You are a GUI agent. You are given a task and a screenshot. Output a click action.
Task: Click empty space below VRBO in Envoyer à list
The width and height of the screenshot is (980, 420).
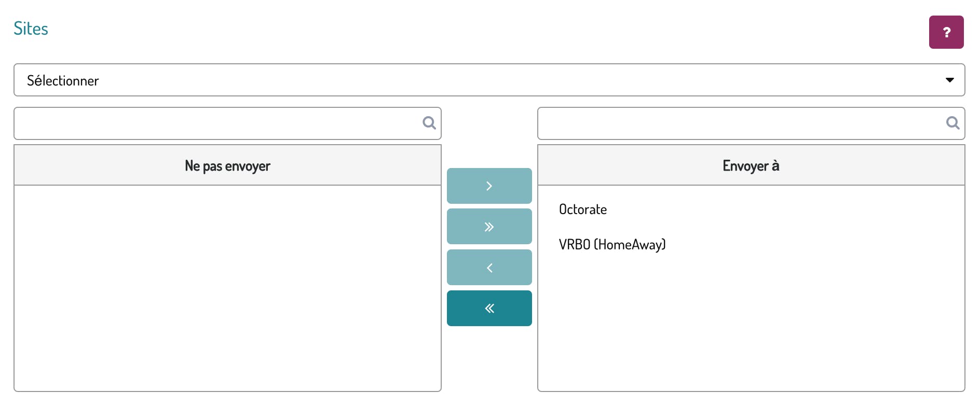coord(751,321)
